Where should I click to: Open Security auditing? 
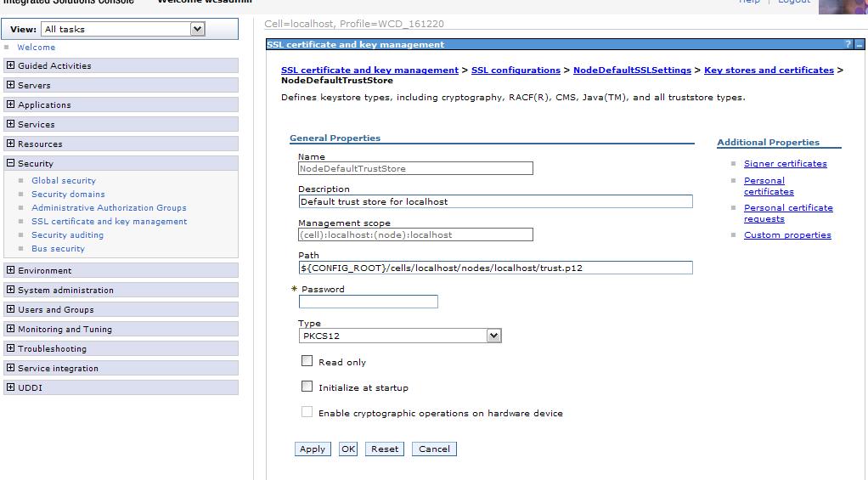[x=68, y=234]
